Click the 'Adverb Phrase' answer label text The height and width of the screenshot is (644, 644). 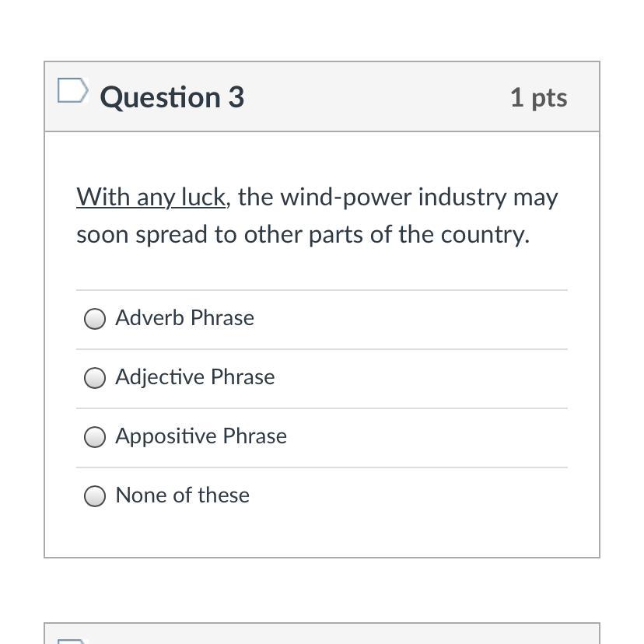coord(184,318)
